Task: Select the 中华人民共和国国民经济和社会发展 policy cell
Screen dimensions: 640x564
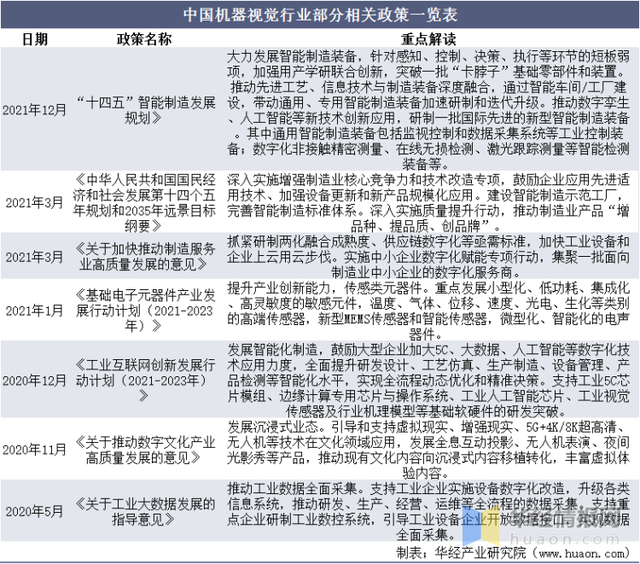Action: tap(144, 202)
